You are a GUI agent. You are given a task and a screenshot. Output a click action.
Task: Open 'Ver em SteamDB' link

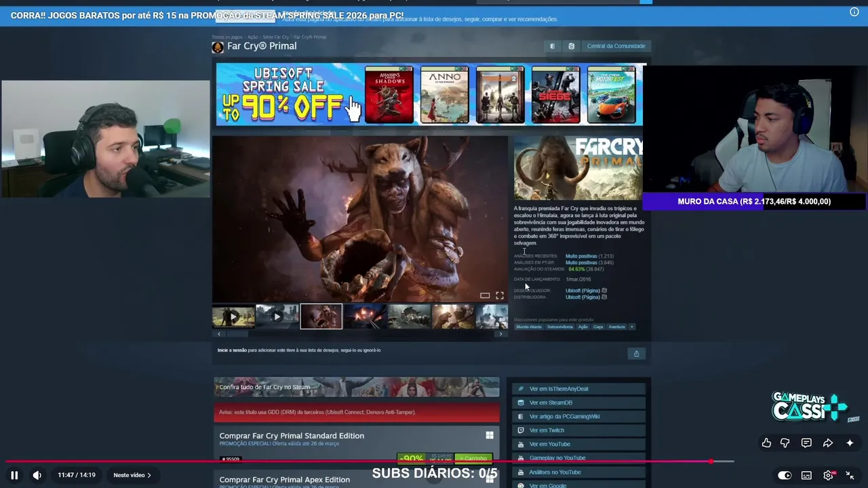coord(580,403)
